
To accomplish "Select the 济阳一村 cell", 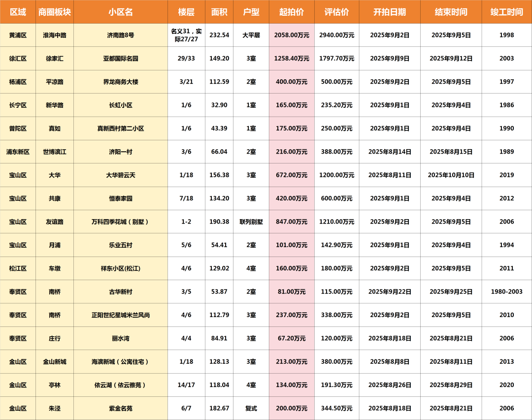I will click(121, 152).
